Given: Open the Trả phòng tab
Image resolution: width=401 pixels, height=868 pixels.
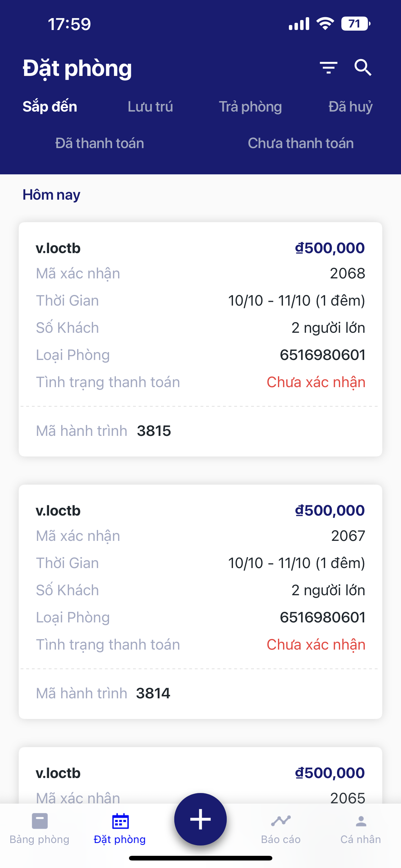Looking at the screenshot, I should 250,107.
